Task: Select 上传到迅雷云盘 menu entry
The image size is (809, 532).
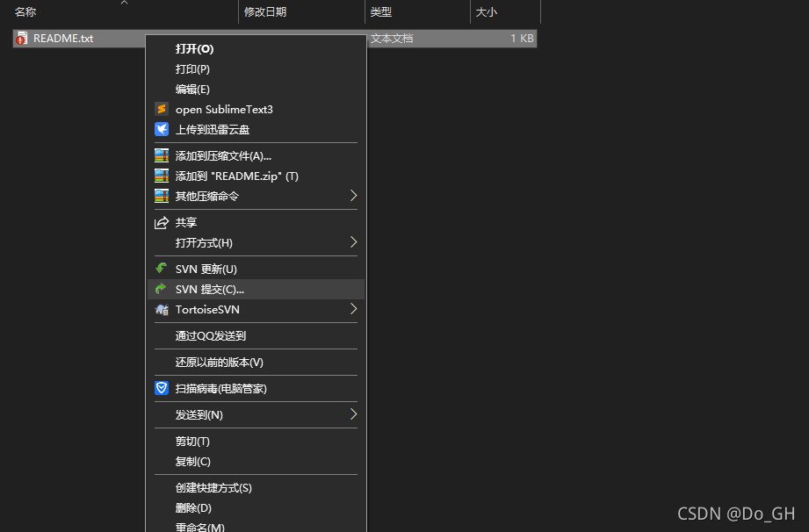Action: click(x=256, y=129)
